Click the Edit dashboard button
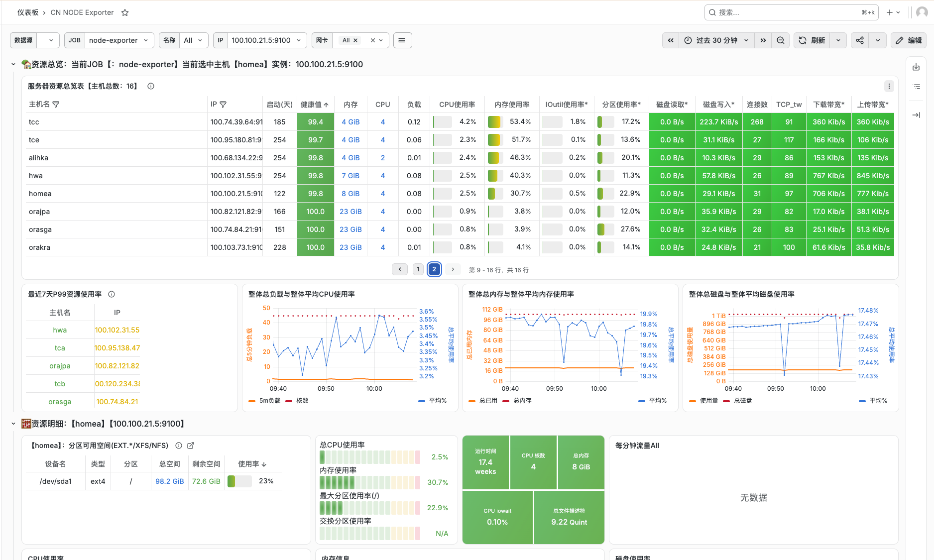The width and height of the screenshot is (934, 560). (909, 40)
